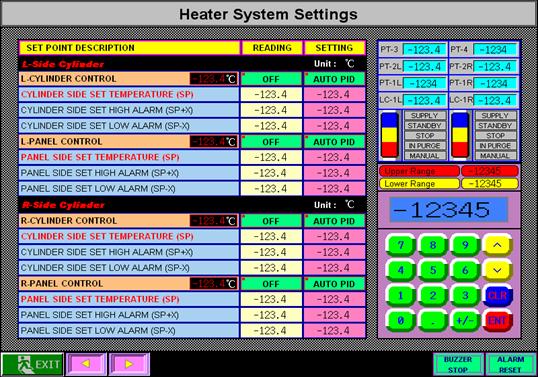
Task: Clear entry with blue CLR key
Action: pyautogui.click(x=497, y=295)
